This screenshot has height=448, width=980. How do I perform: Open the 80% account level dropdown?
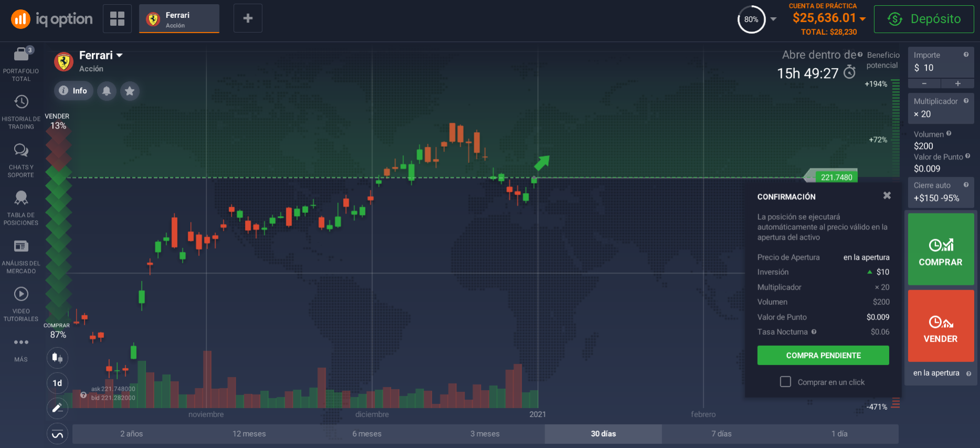click(x=773, y=19)
